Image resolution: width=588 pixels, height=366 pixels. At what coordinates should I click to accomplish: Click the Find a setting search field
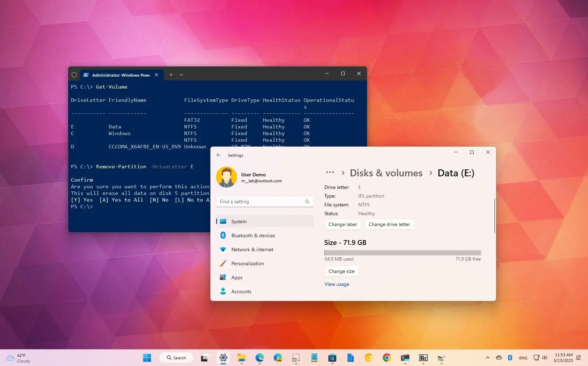pyautogui.click(x=264, y=202)
